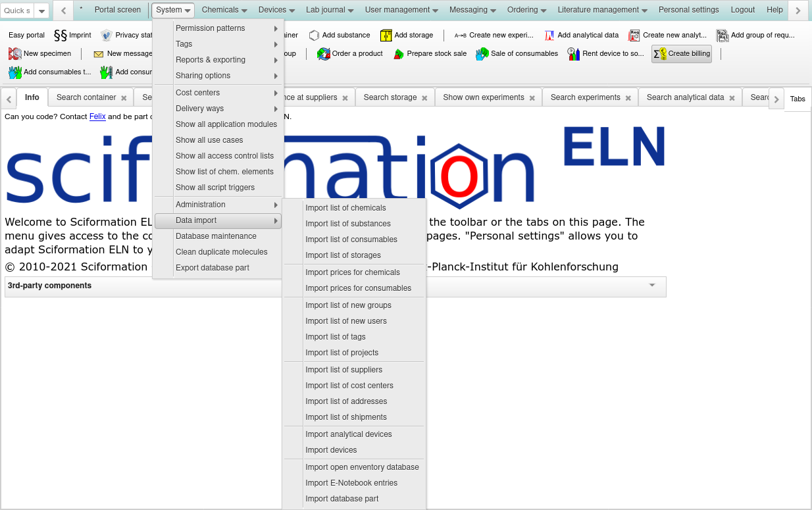Open the Help menu item

coord(774,10)
